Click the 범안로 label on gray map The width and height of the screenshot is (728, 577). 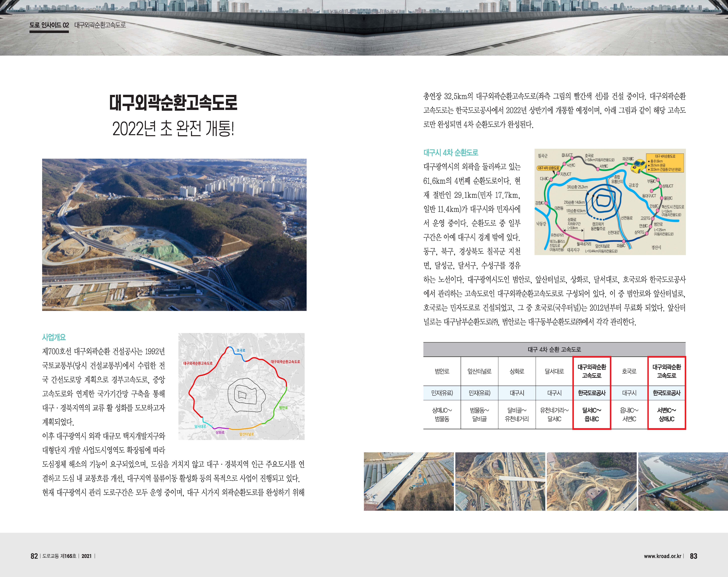pyautogui.click(x=284, y=408)
